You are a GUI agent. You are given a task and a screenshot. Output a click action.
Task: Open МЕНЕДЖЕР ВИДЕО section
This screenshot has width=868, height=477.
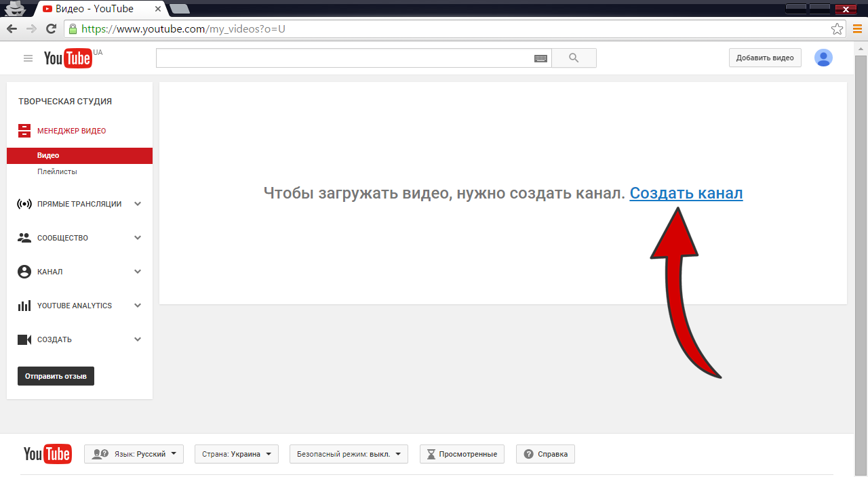(71, 131)
